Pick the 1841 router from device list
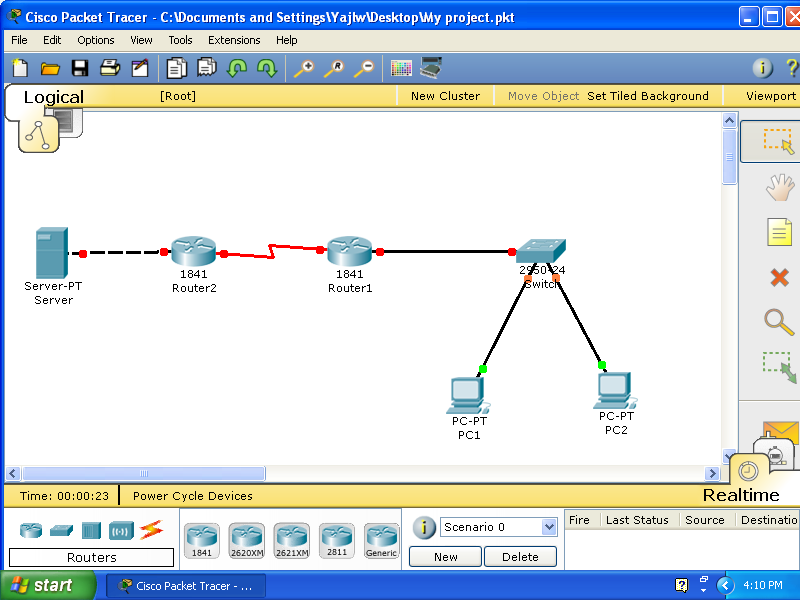The height and width of the screenshot is (600, 800). [202, 541]
